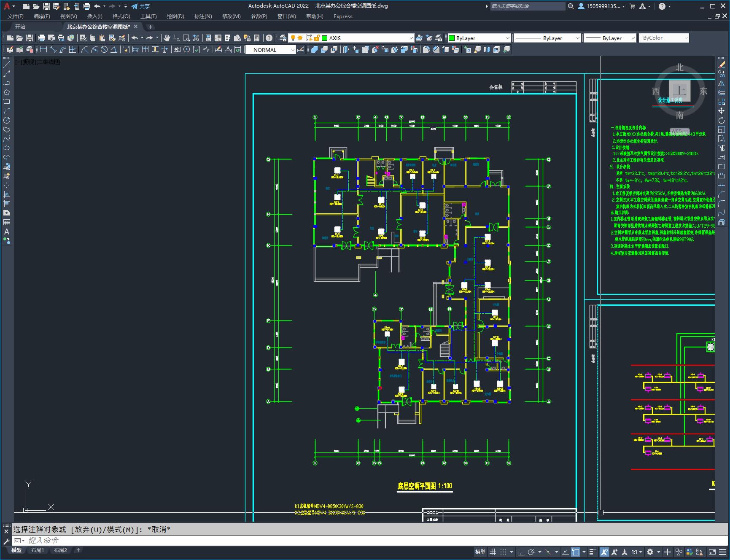Select the Hatch tool
The width and height of the screenshot is (730, 560).
point(7,194)
